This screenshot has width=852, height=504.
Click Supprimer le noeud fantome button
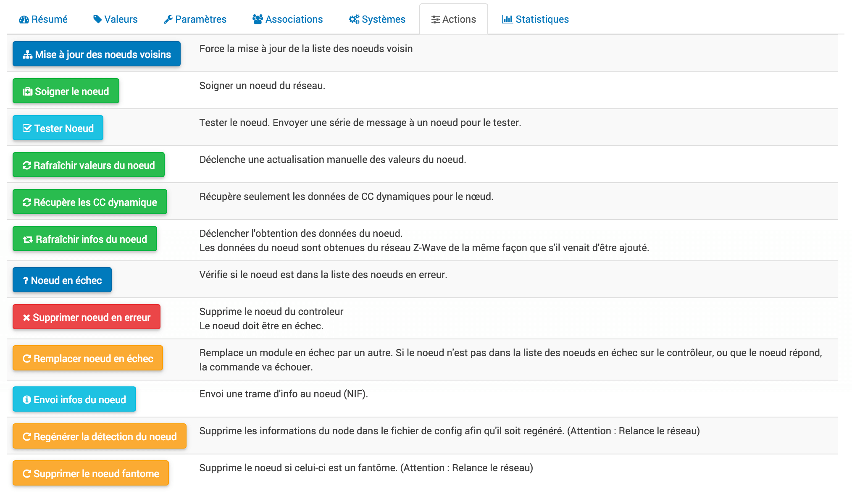(x=91, y=473)
